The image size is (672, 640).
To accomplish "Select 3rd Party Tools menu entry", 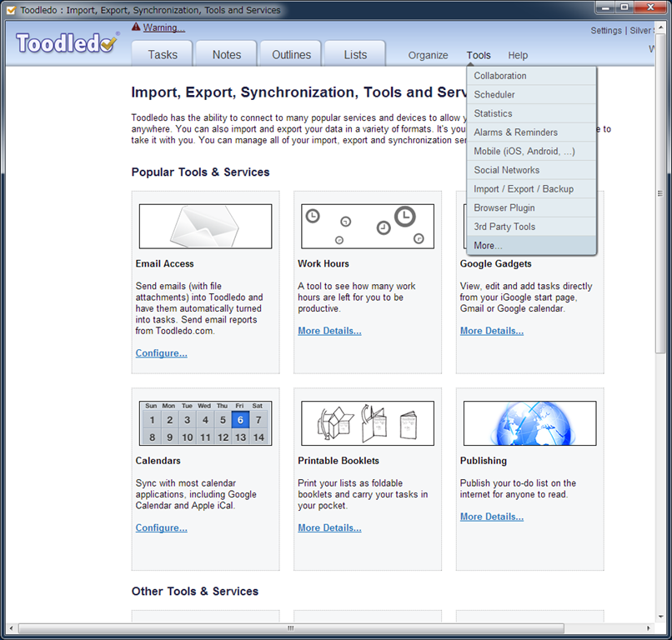I will point(531,227).
